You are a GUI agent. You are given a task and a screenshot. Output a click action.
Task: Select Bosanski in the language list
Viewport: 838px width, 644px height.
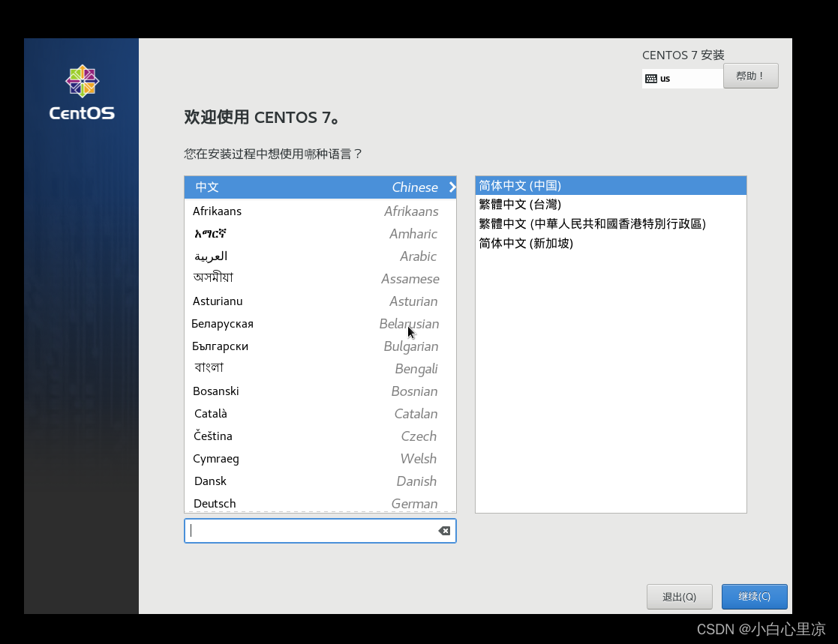(x=320, y=391)
